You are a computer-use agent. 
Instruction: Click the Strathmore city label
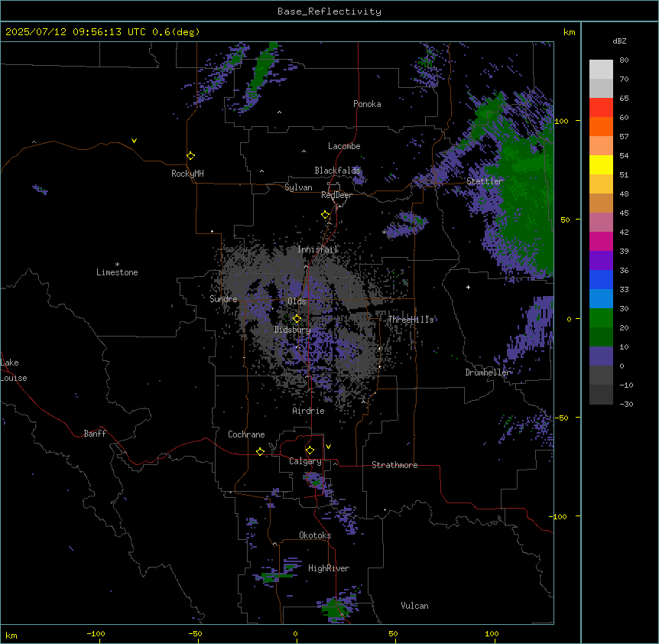coord(394,465)
